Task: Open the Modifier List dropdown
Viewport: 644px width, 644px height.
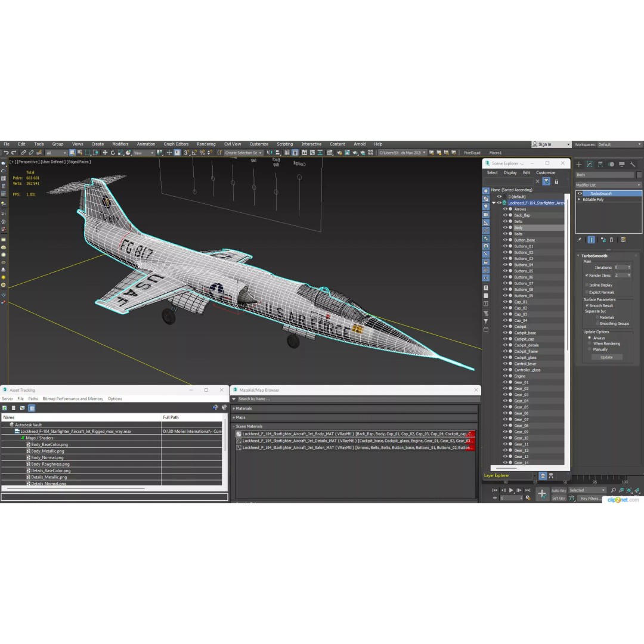Action: [x=608, y=185]
